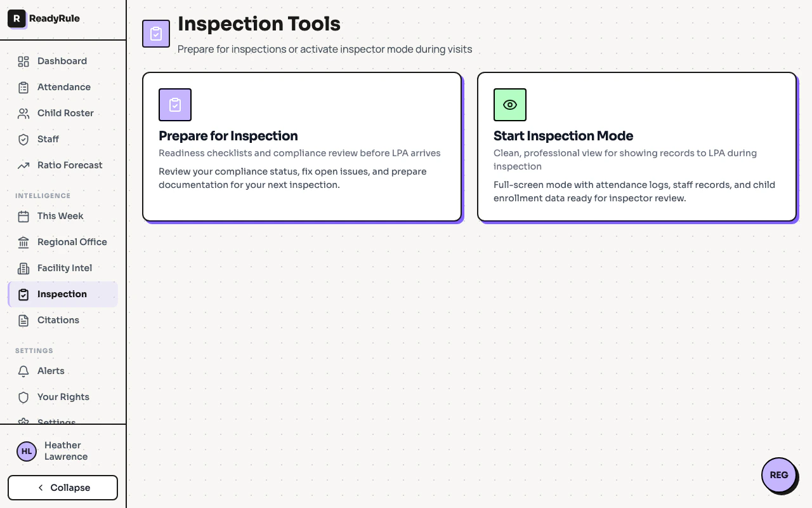
Task: Select the Dashboard grid icon
Action: click(x=23, y=61)
